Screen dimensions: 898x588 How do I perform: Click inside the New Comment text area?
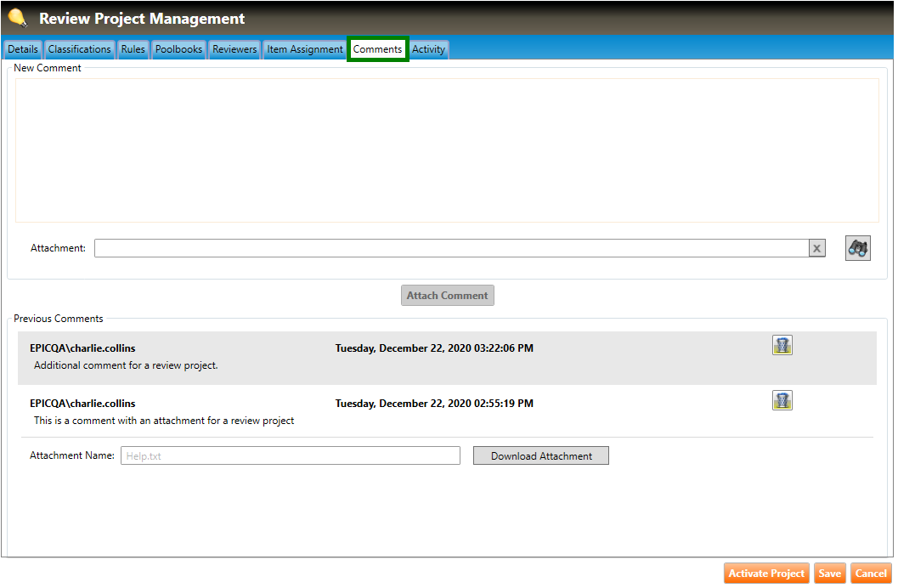[x=447, y=150]
